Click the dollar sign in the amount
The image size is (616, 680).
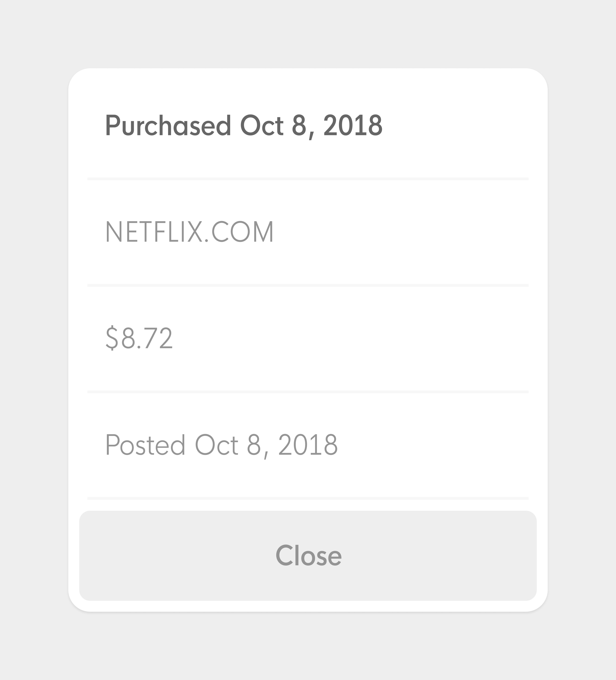(112, 338)
